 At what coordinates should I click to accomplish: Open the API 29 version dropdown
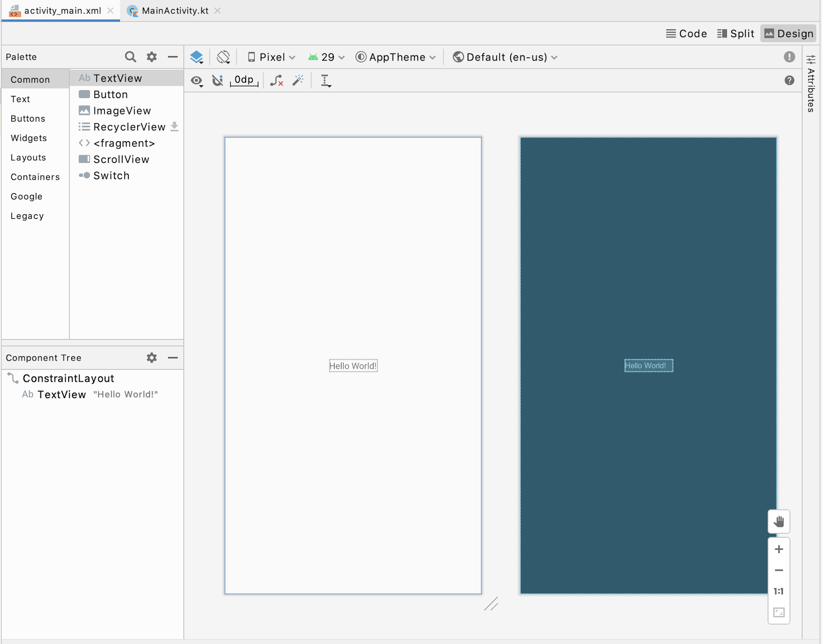(x=327, y=57)
